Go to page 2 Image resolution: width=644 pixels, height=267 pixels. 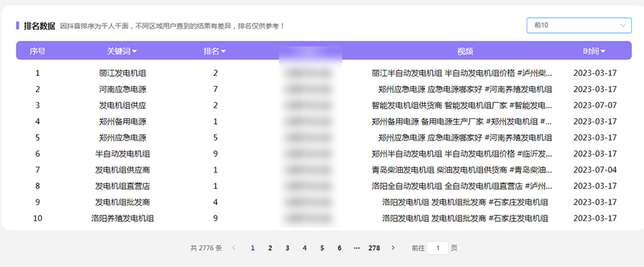[x=270, y=248]
